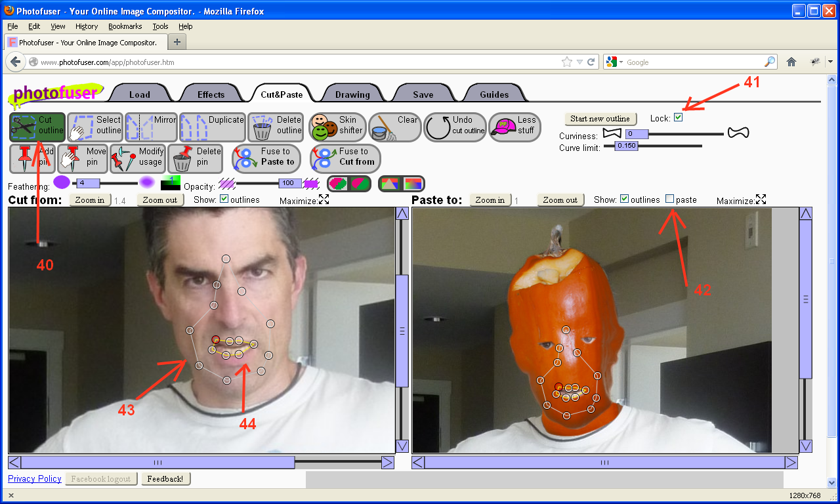Uncheck the Lock checkbox

click(678, 117)
